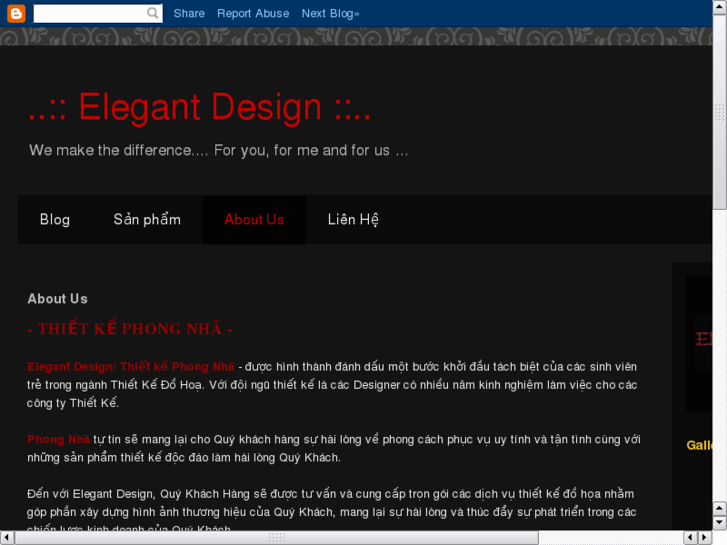Click the Report Abuse link

253,13
